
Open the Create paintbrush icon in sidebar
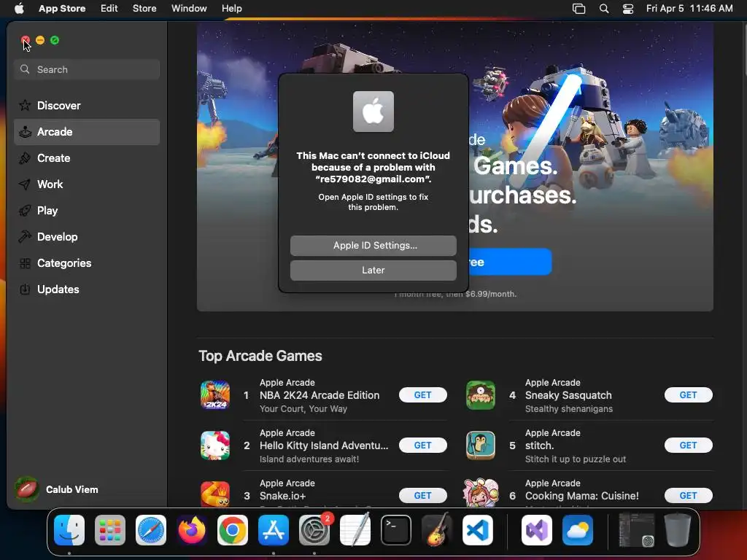[25, 158]
